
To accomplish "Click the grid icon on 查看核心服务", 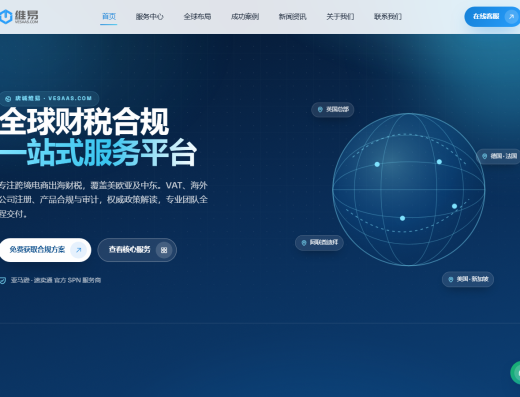I will point(164,250).
